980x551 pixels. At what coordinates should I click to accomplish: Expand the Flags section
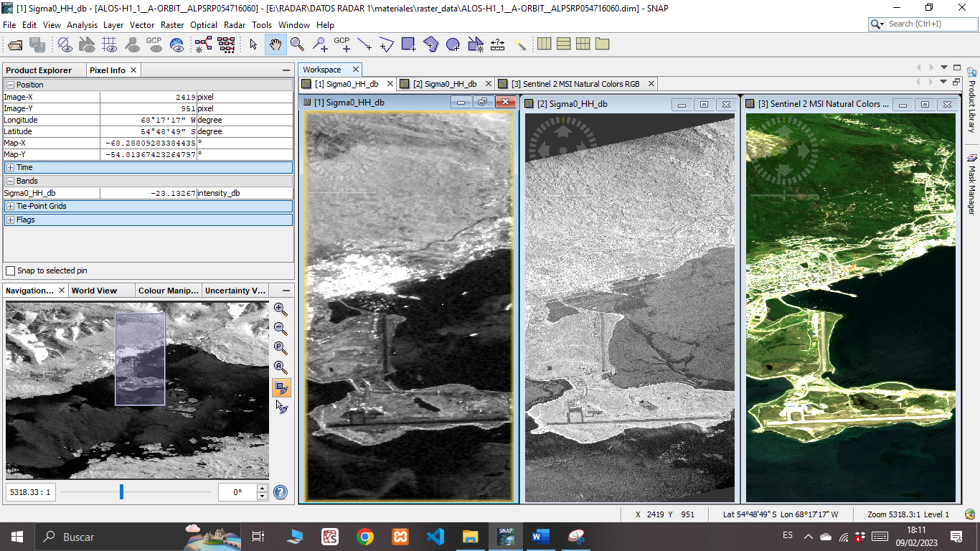[11, 220]
